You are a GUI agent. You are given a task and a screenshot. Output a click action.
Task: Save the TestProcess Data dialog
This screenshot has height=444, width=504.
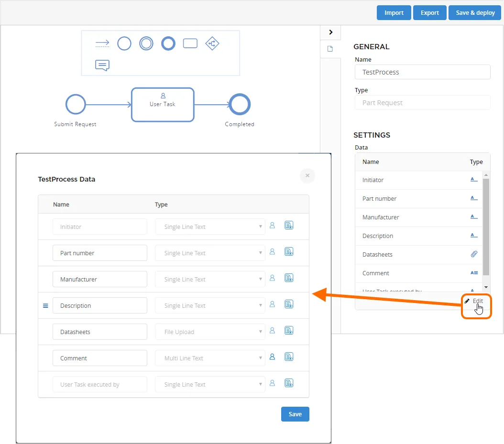(295, 414)
